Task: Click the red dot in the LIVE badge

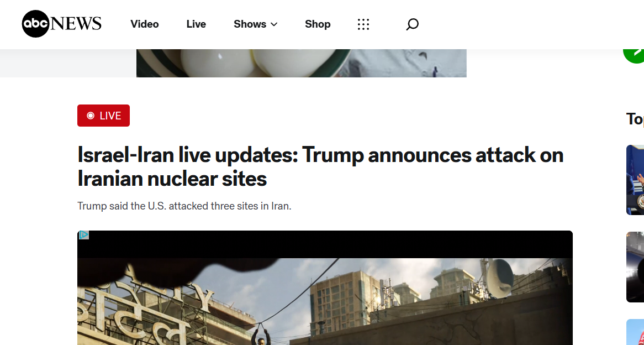Action: (91, 116)
